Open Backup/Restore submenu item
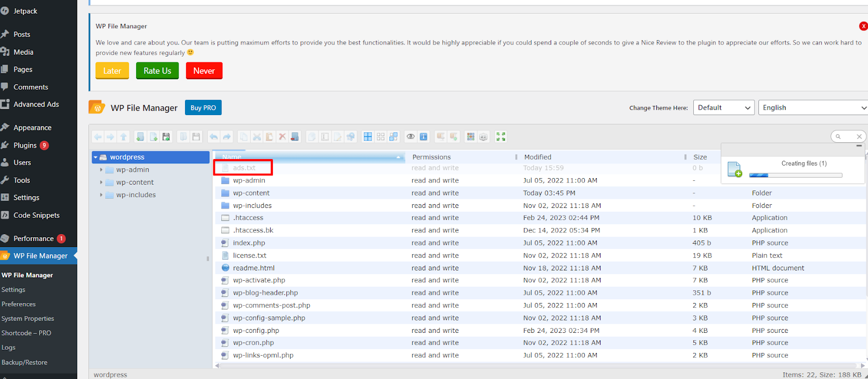Screen dimensions: 868x379 click(24, 362)
